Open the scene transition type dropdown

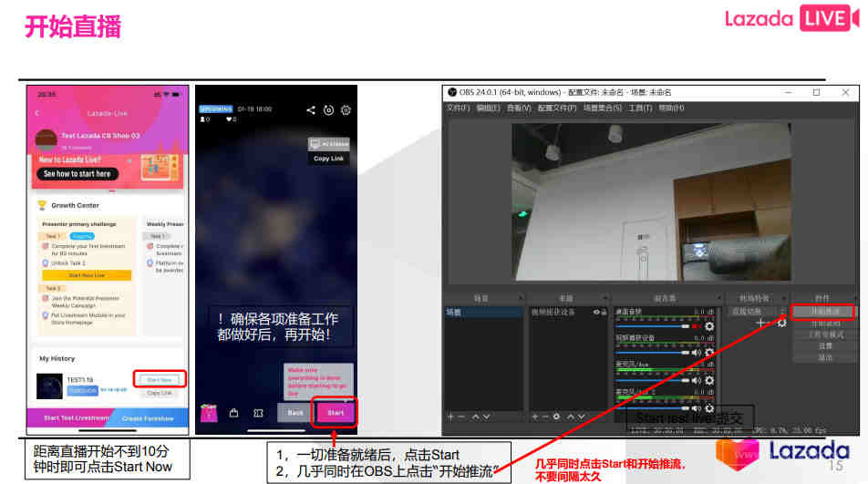tap(758, 312)
